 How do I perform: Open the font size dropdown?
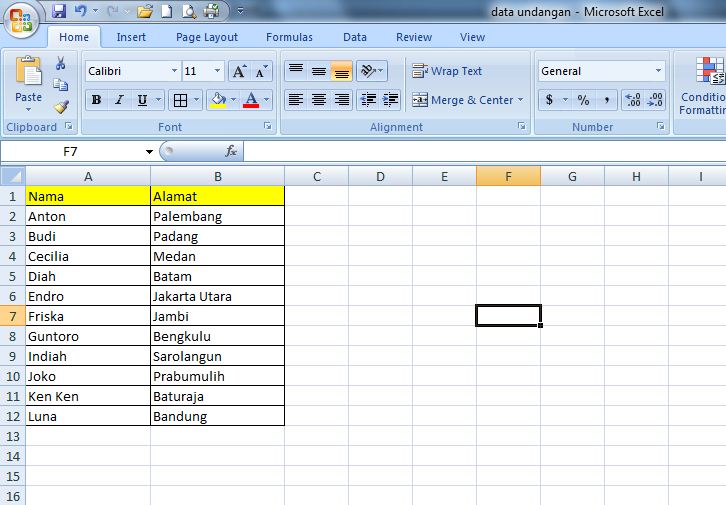click(x=217, y=71)
